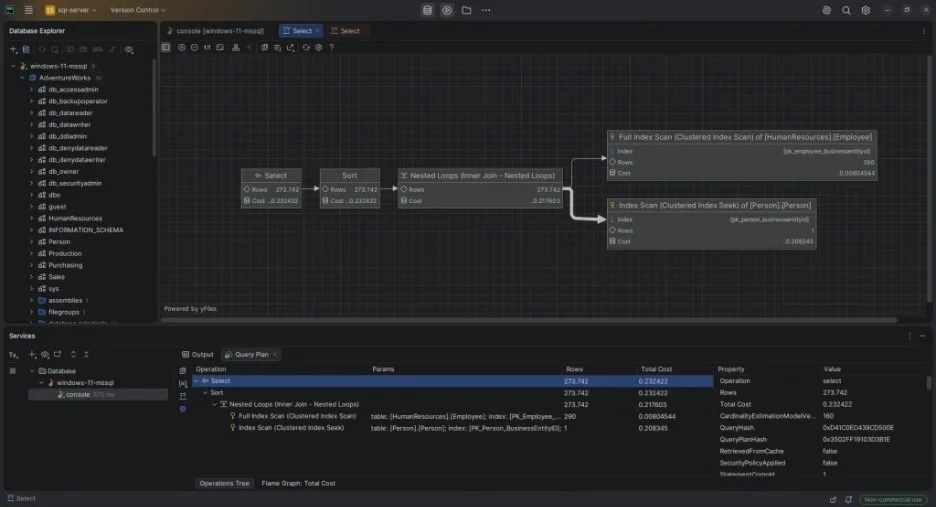Collapse the AdventureWorks database node

[x=22, y=78]
